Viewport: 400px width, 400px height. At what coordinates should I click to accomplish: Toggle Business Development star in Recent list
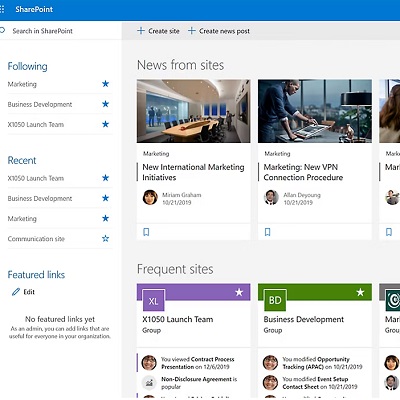pyautogui.click(x=105, y=198)
